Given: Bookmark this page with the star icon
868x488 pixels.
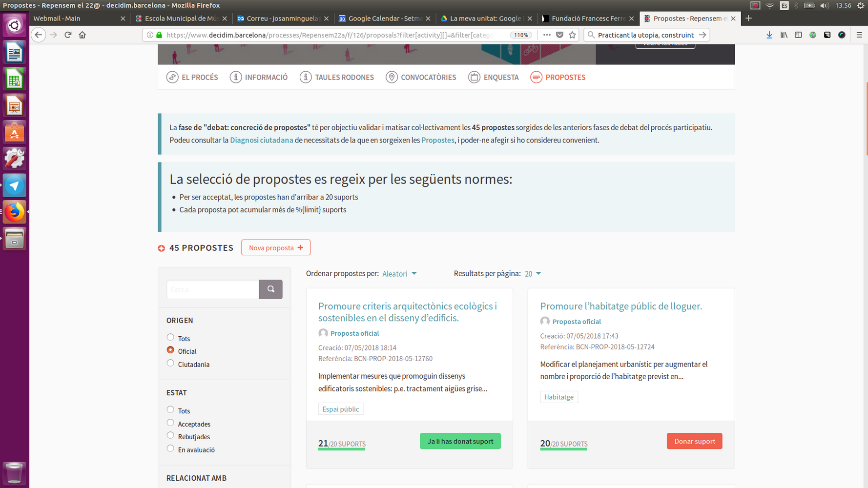Looking at the screenshot, I should tap(573, 35).
